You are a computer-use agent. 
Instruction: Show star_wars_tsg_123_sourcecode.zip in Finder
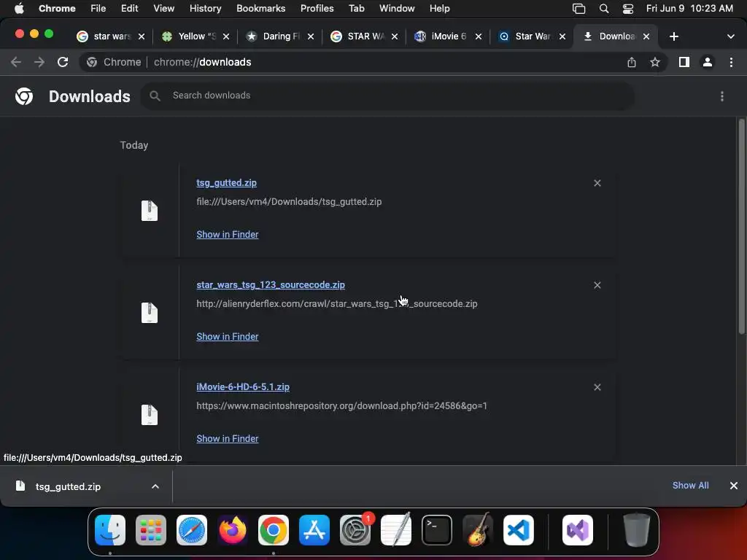coord(228,336)
